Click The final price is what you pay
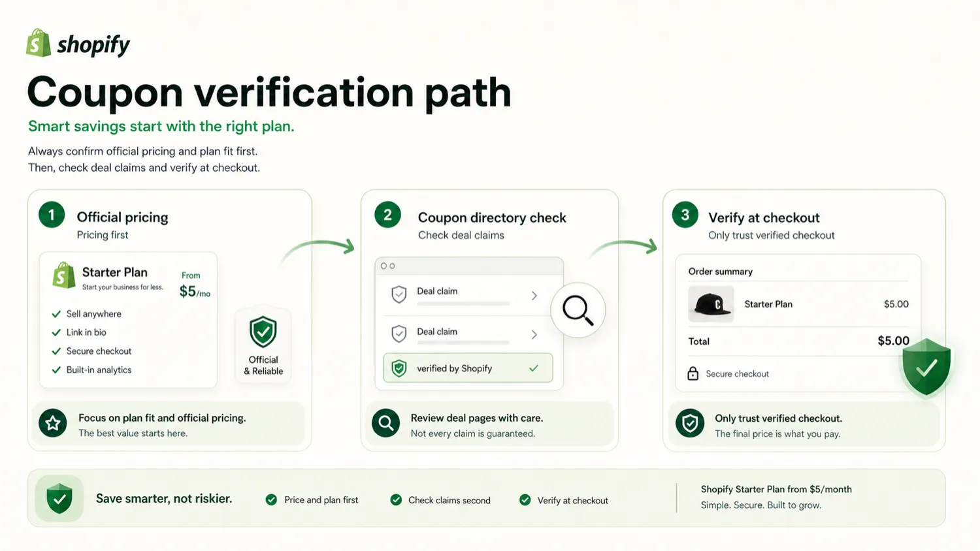 click(x=777, y=433)
